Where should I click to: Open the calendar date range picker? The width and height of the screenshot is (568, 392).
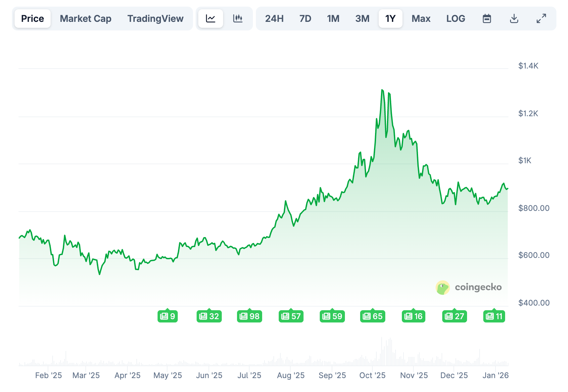[487, 19]
